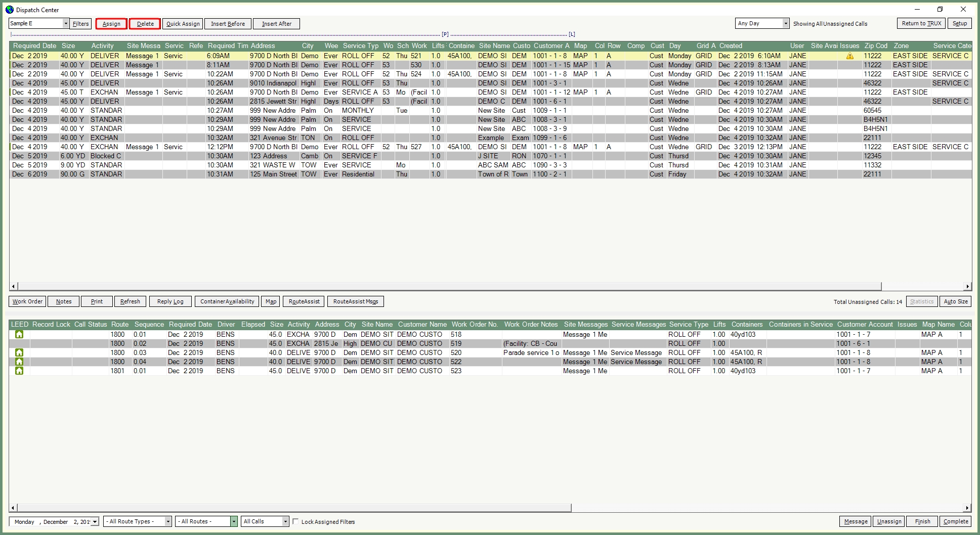The image size is (980, 535).
Task: Click Refresh below the unassigned calls grid
Action: (x=130, y=301)
